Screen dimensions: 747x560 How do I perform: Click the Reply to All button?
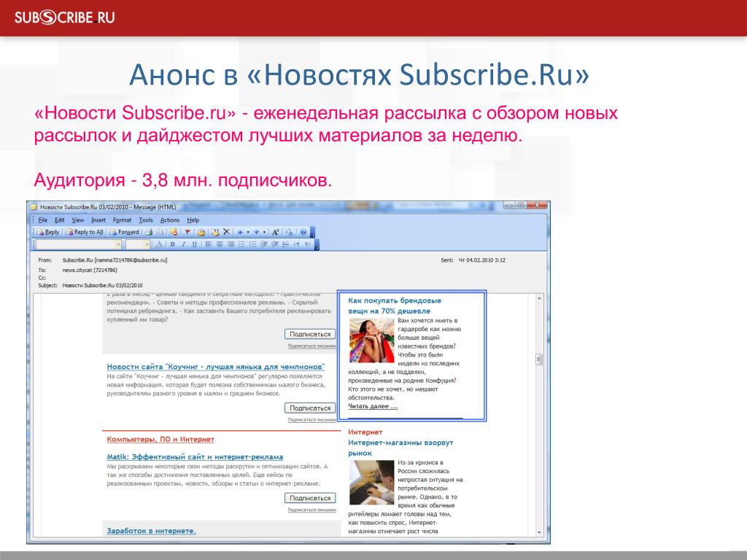click(85, 232)
